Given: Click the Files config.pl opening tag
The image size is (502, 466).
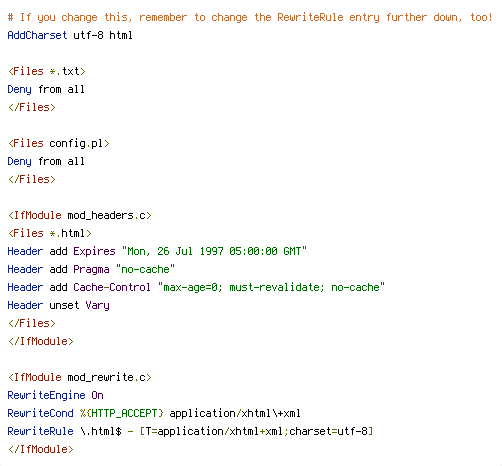Looking at the screenshot, I should click(x=58, y=143).
